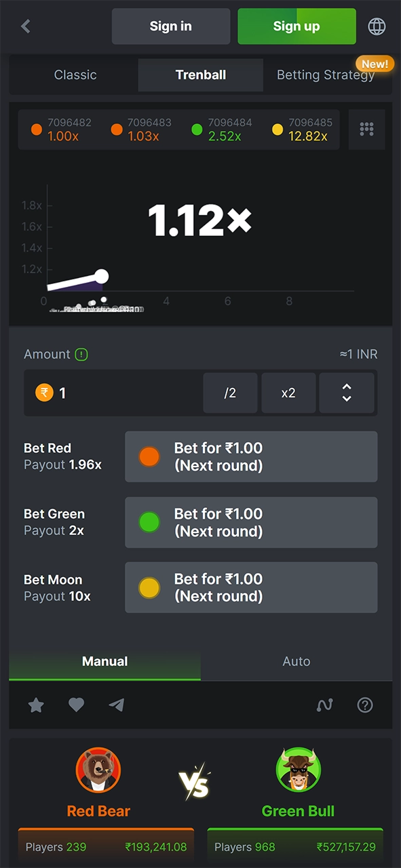The width and height of the screenshot is (401, 868).
Task: Double the bet with x2 button
Action: pyautogui.click(x=288, y=393)
